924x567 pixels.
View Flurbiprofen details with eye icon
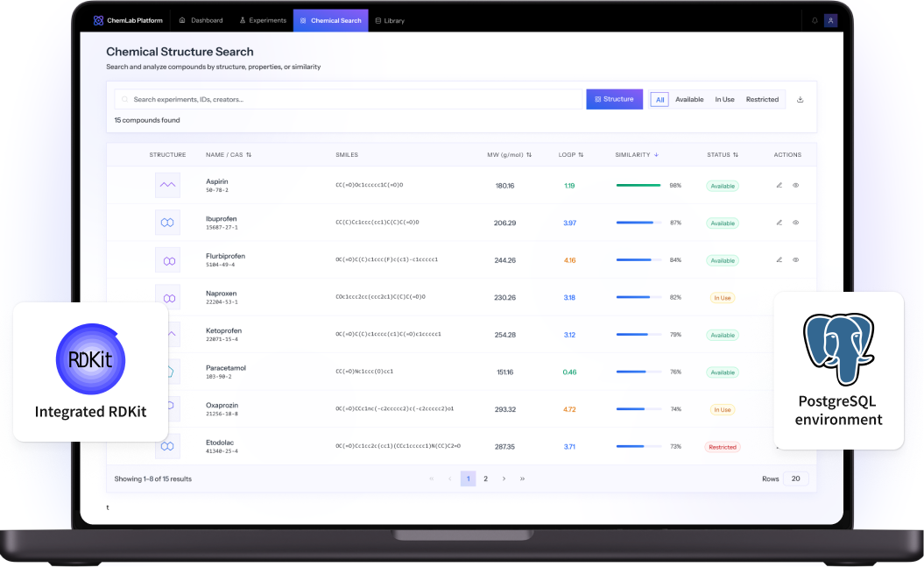(795, 260)
